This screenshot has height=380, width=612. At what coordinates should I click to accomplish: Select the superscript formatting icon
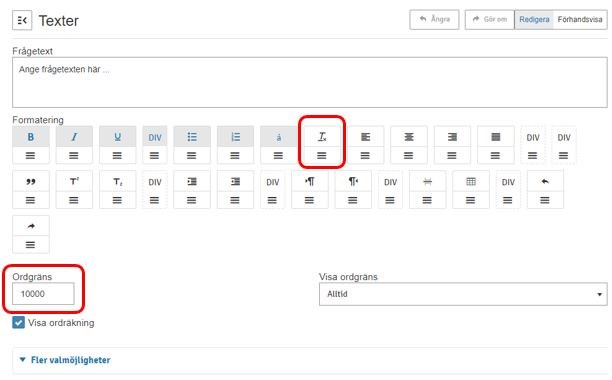[x=74, y=182]
